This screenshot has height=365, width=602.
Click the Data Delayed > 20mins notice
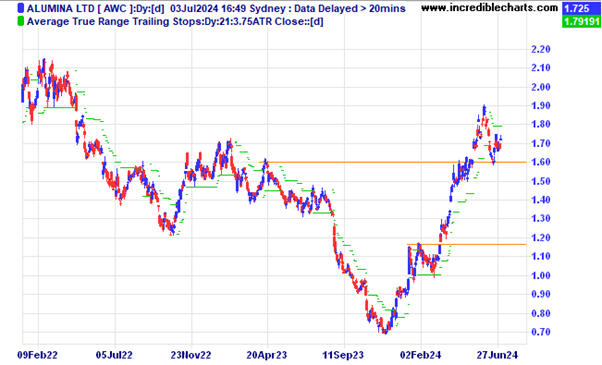tap(350, 8)
